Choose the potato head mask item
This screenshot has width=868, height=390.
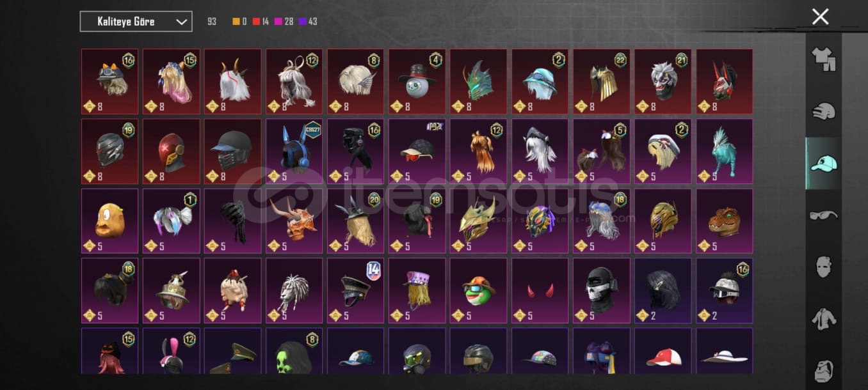pos(110,221)
